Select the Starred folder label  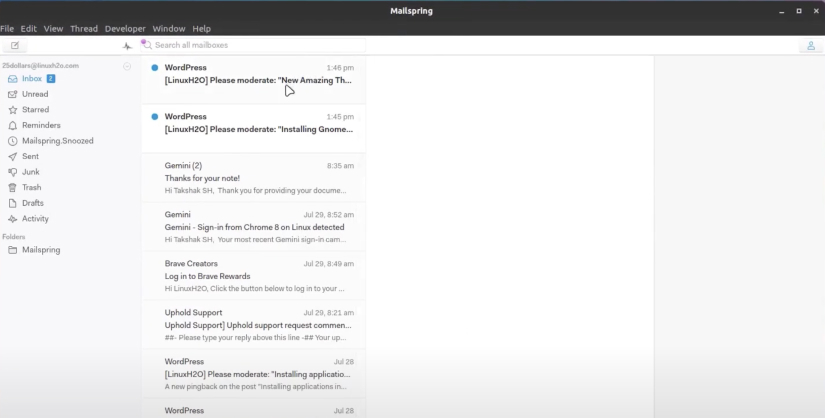pos(36,110)
